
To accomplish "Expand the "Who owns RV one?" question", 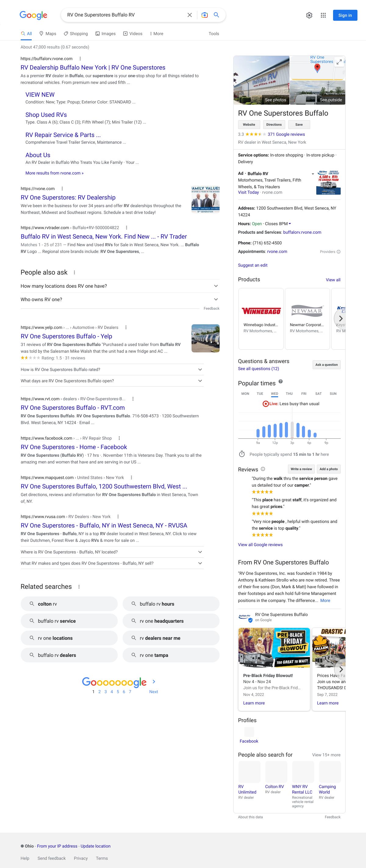I will tap(216, 299).
